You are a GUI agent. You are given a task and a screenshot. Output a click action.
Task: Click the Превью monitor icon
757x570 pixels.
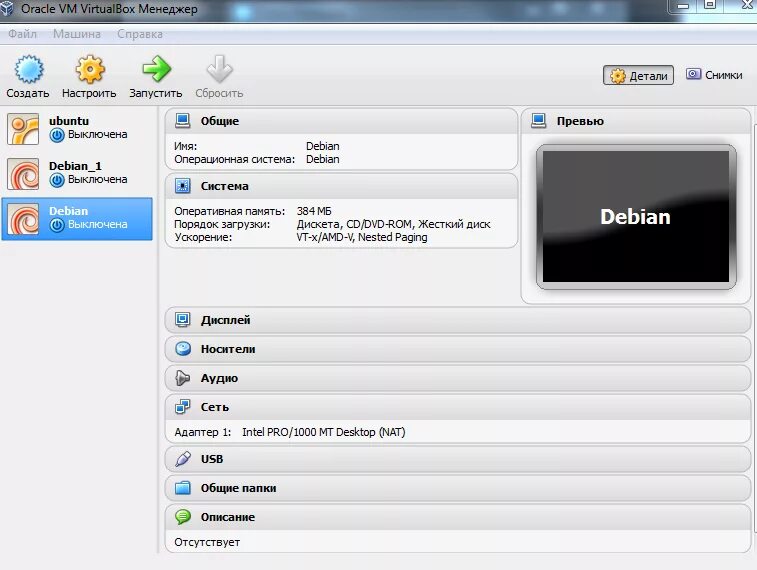coord(538,121)
